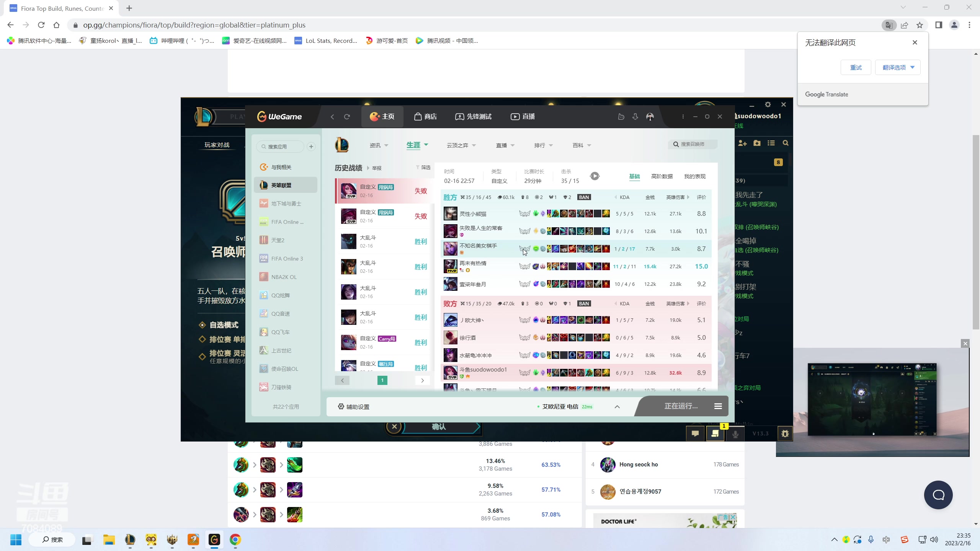Click the Chrome translate icon in address bar
Viewport: 980px width, 551px height.
pos(889,25)
